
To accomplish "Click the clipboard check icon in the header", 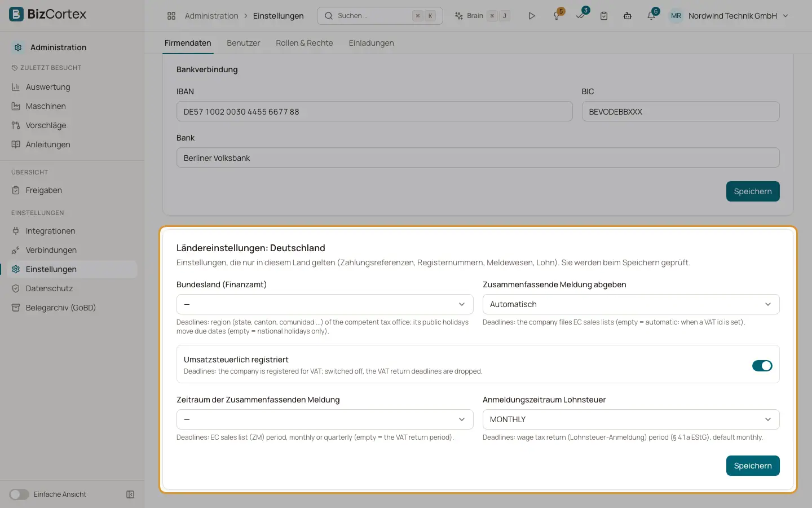I will (604, 16).
